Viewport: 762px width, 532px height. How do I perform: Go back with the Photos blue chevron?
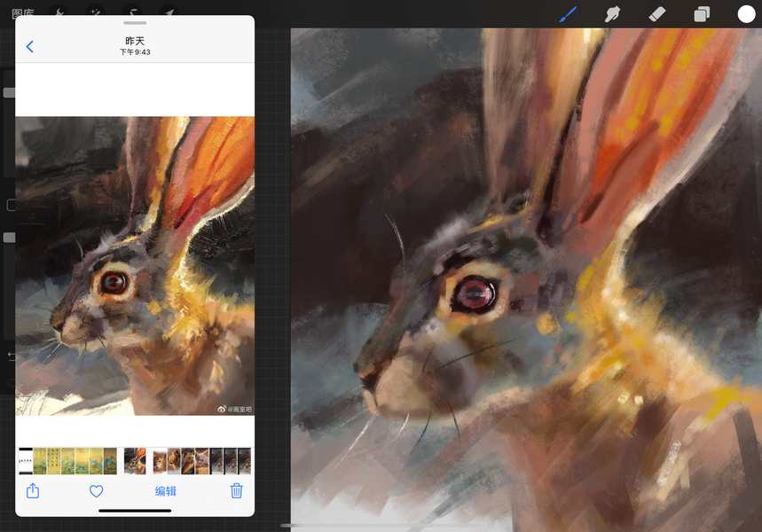[x=29, y=47]
